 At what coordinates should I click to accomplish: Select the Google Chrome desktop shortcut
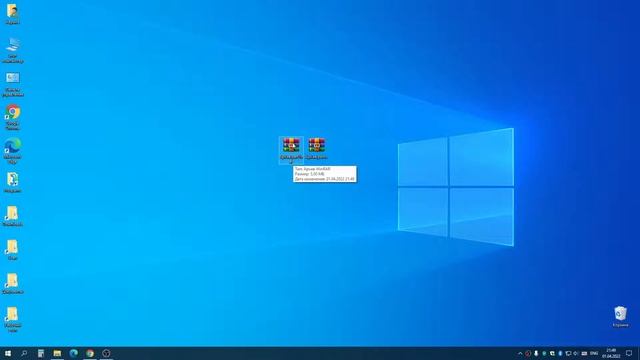coord(13,118)
